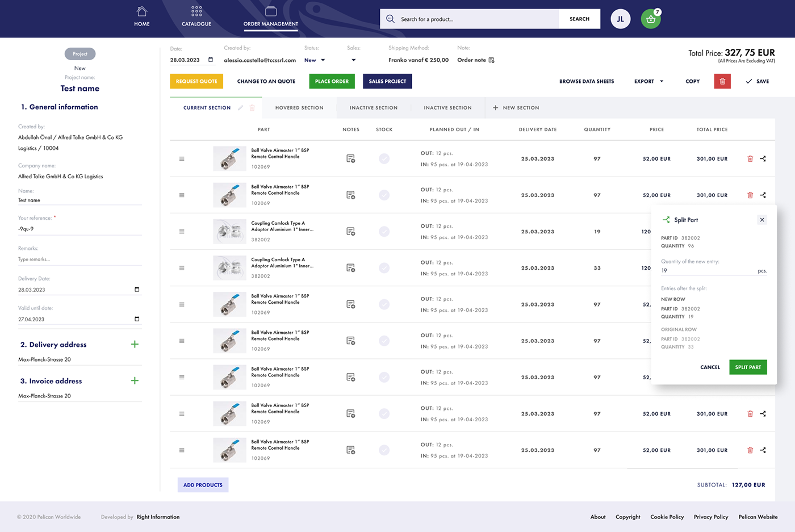795x532 pixels.
Task: Click the red delete project trash button
Action: coord(722,81)
